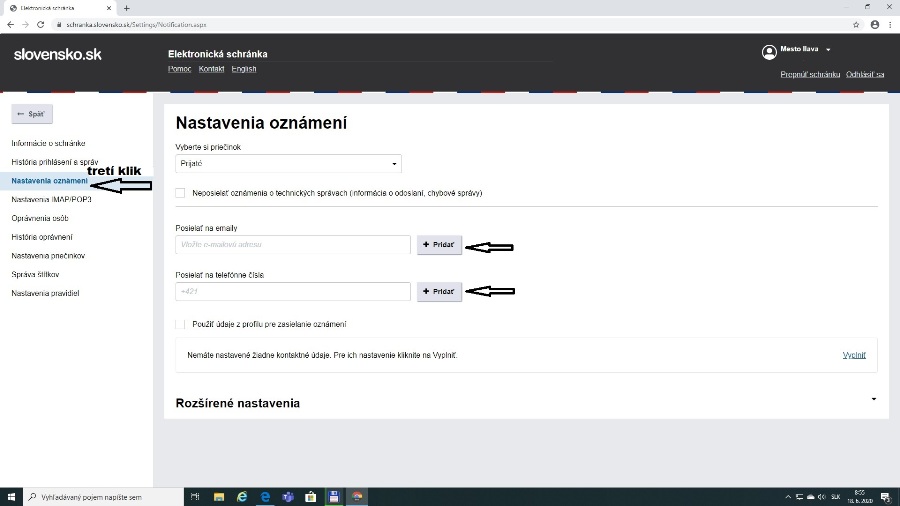The image size is (900, 506).
Task: Open the Windows Start menu
Action: pos(12,497)
